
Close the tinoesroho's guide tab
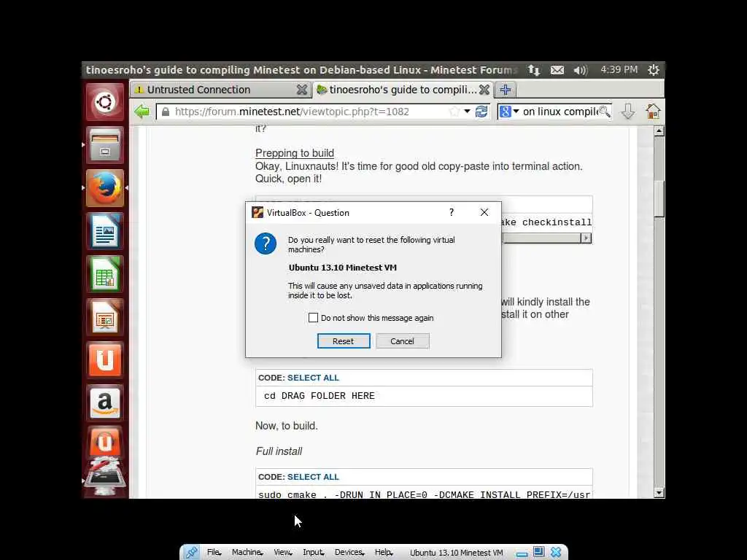click(x=484, y=90)
